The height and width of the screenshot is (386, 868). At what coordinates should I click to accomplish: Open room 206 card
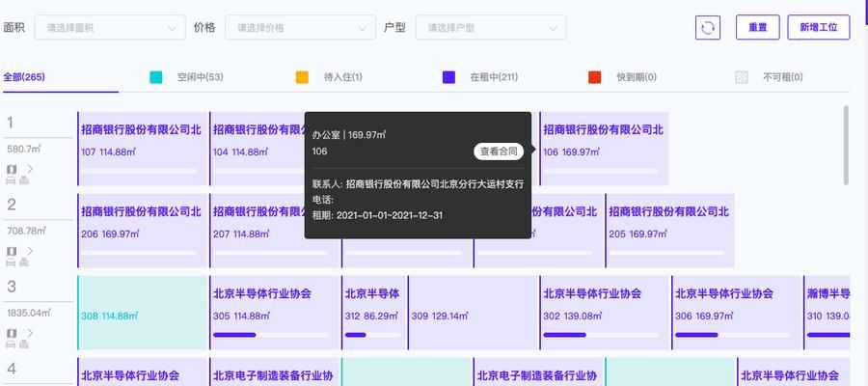[x=144, y=231]
